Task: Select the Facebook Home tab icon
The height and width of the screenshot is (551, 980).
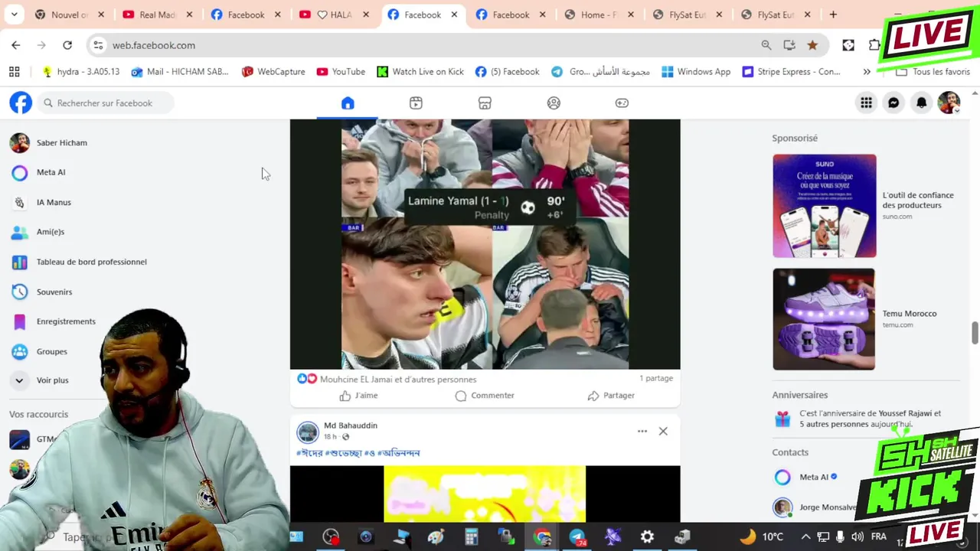Action: click(348, 103)
